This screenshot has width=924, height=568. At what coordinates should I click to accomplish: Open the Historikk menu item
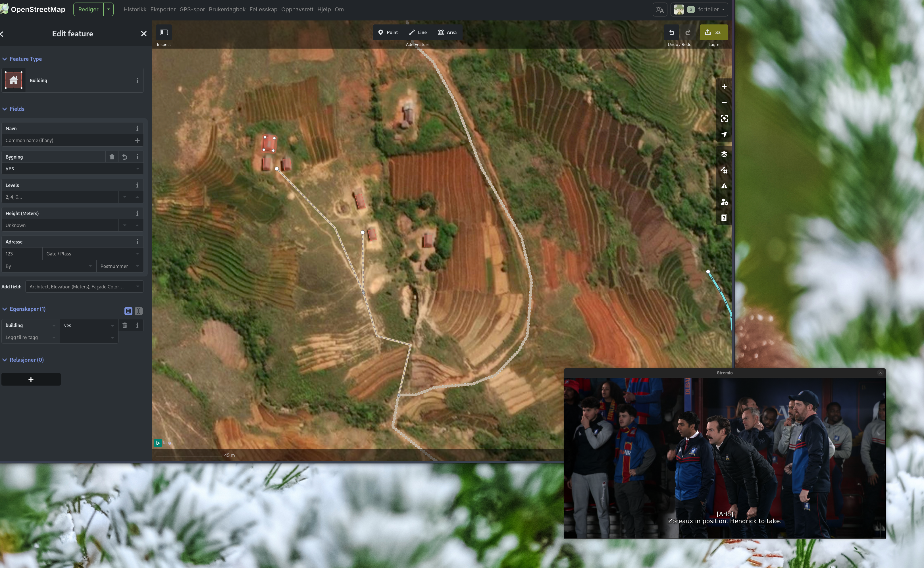(134, 9)
